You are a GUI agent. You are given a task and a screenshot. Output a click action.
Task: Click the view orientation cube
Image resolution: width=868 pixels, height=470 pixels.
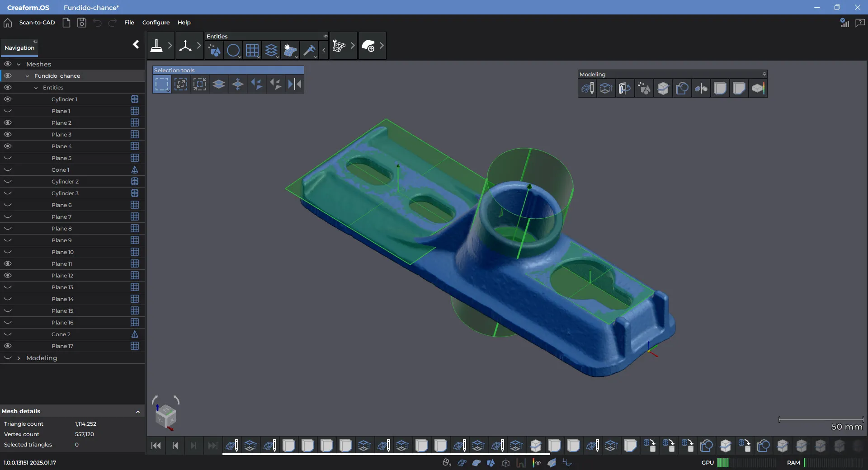pyautogui.click(x=165, y=416)
